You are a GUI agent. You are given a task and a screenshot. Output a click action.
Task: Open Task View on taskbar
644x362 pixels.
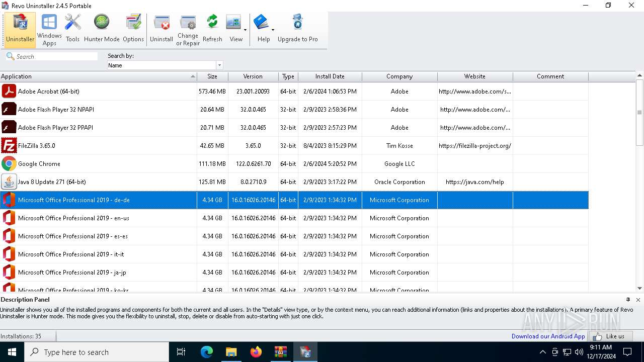[181, 352]
